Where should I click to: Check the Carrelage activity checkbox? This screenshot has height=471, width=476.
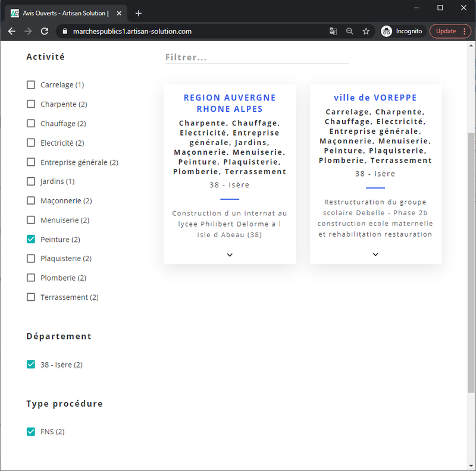(31, 84)
